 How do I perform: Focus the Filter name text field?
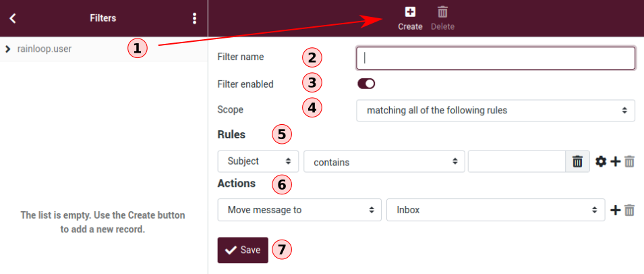(x=496, y=58)
